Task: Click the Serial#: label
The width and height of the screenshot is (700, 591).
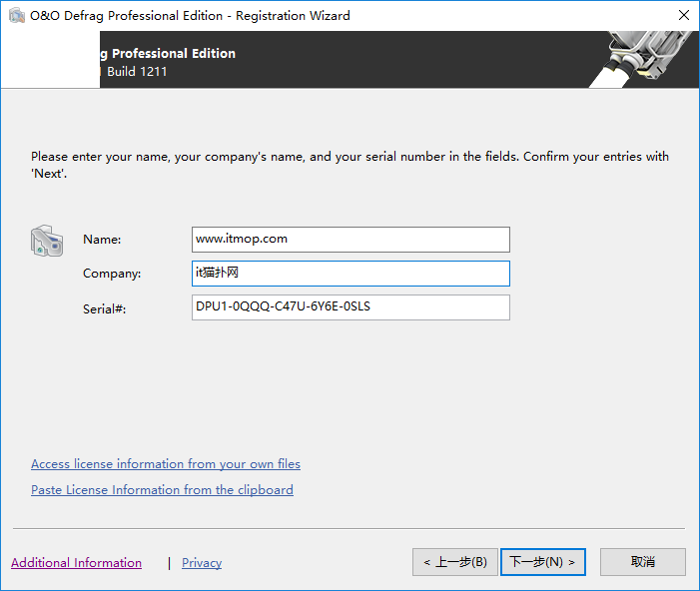Action: tap(105, 308)
